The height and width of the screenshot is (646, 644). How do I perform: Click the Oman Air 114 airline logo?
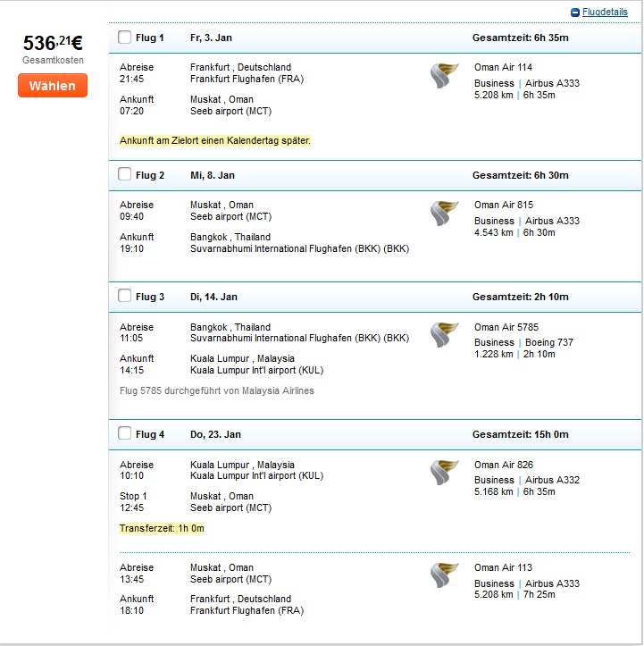tap(444, 75)
